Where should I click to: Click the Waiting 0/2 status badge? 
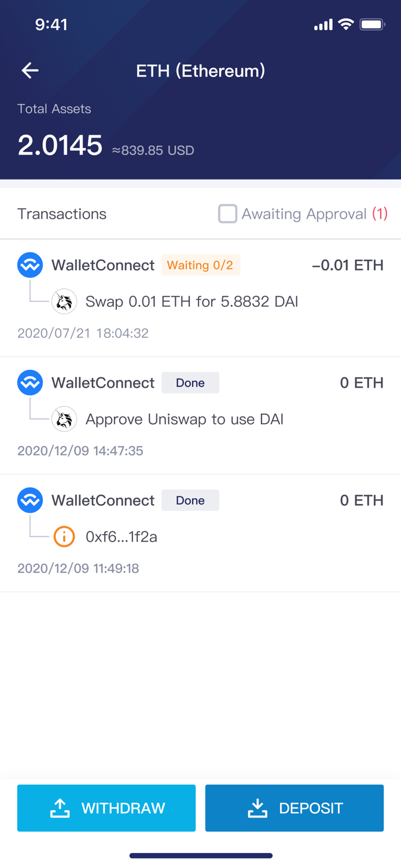tap(201, 265)
